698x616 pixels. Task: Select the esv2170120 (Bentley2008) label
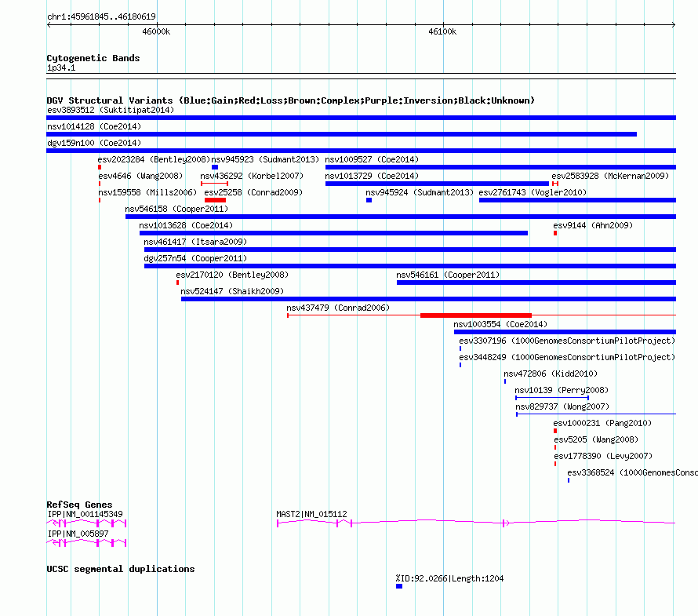click(232, 275)
